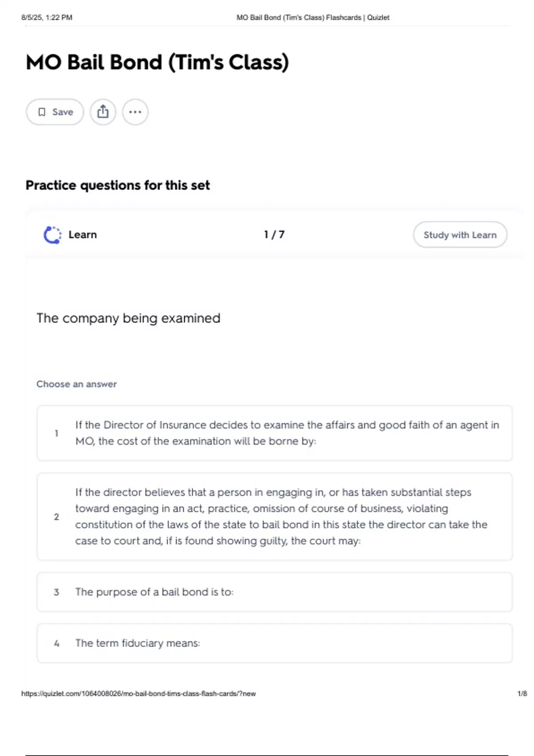Click the Learn label text
Image resolution: width=534 pixels, height=756 pixels.
83,235
